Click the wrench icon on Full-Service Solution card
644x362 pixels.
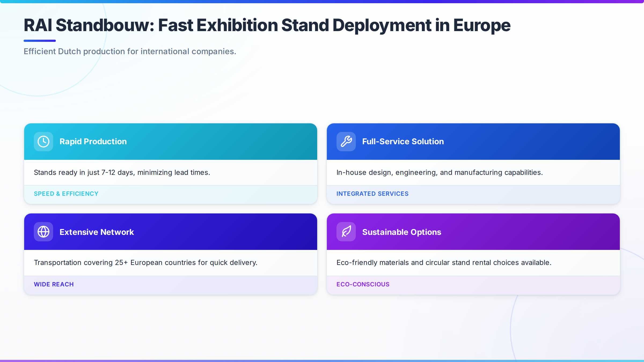click(346, 142)
